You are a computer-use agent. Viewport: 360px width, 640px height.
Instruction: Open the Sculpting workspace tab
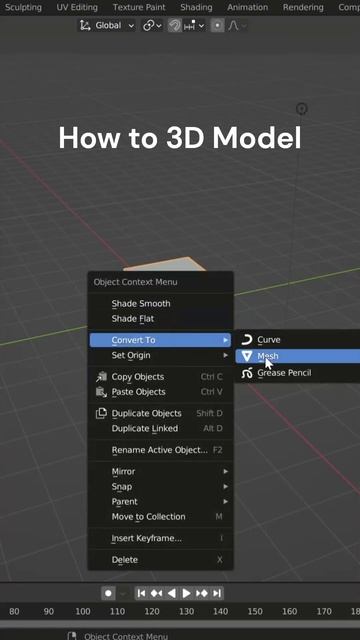23,7
